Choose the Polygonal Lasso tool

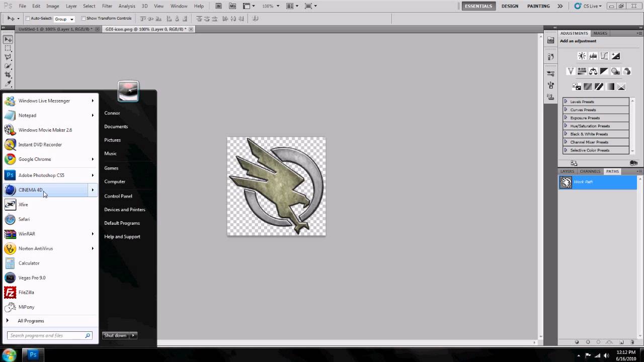(8, 57)
